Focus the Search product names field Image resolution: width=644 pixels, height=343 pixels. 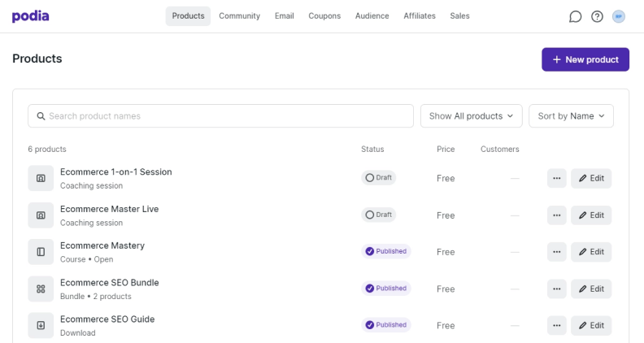click(220, 116)
